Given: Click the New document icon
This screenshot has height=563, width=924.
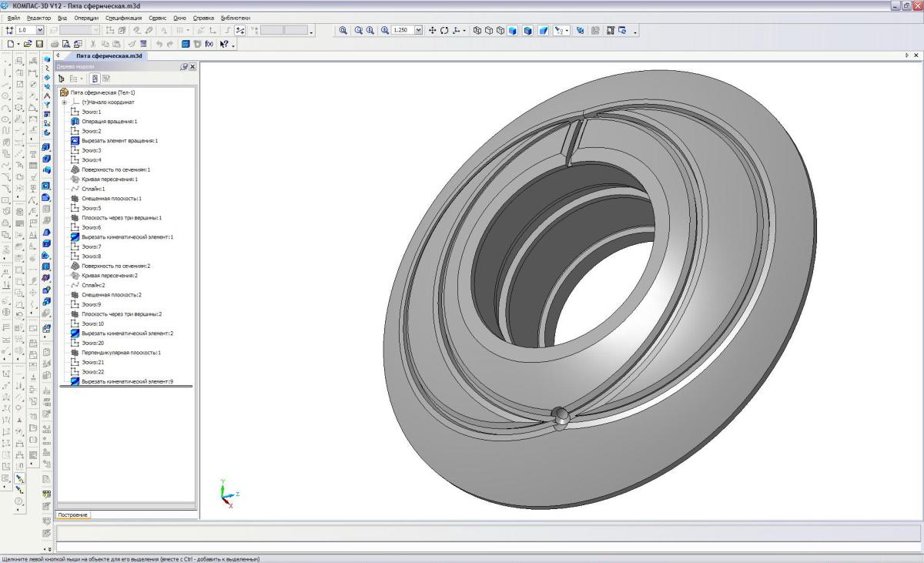Looking at the screenshot, I should [x=10, y=45].
